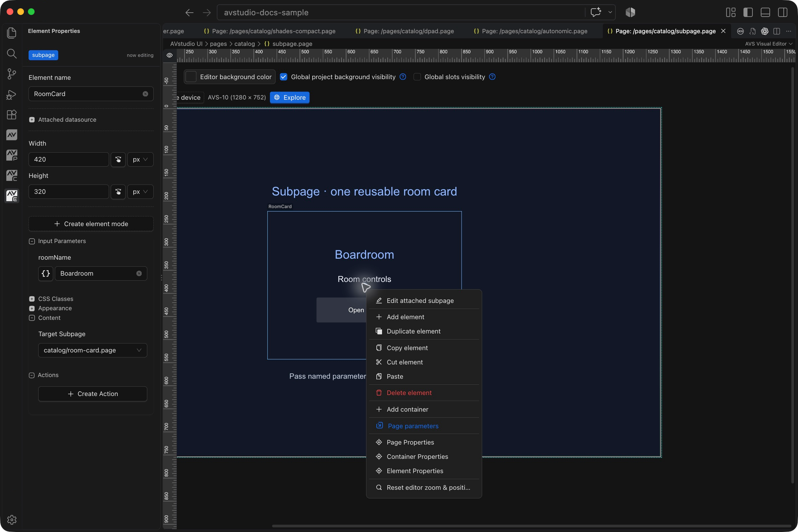The image size is (798, 532).
Task: Click the height pick-size hand icon
Action: click(118, 192)
